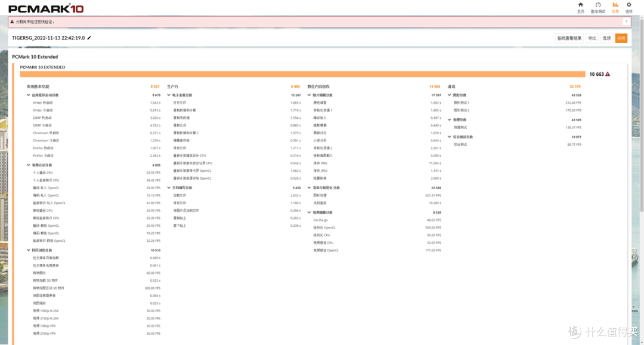
Task: Click the 生产力 heading
Action: click(x=172, y=87)
